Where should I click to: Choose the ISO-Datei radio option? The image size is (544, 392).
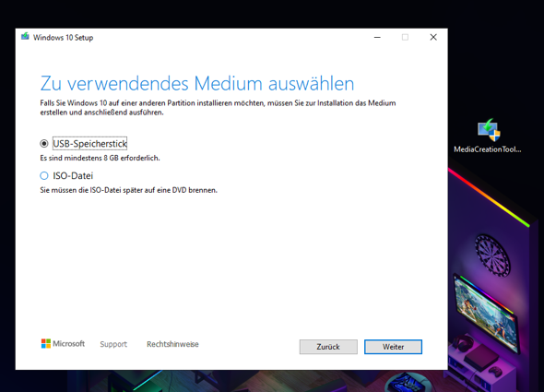pos(44,175)
